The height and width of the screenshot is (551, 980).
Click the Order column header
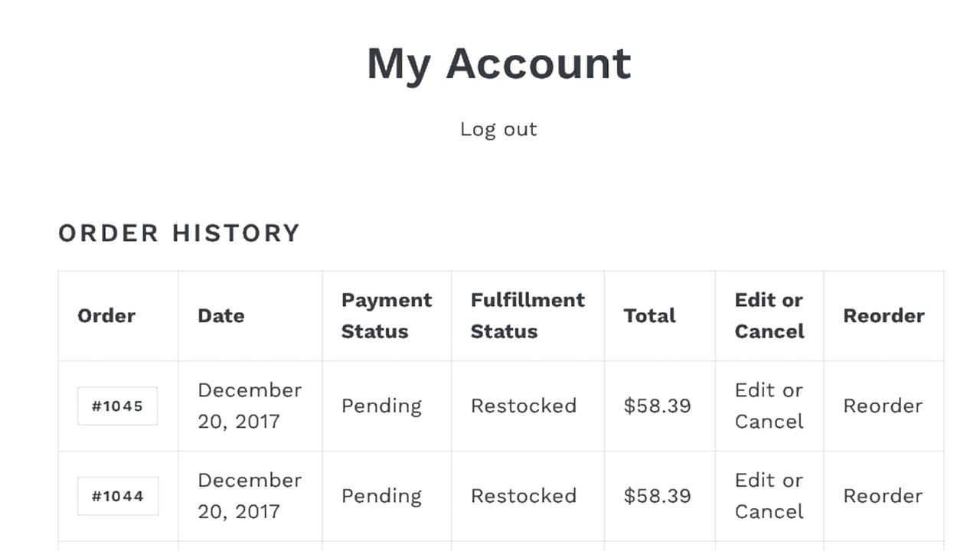(x=106, y=315)
